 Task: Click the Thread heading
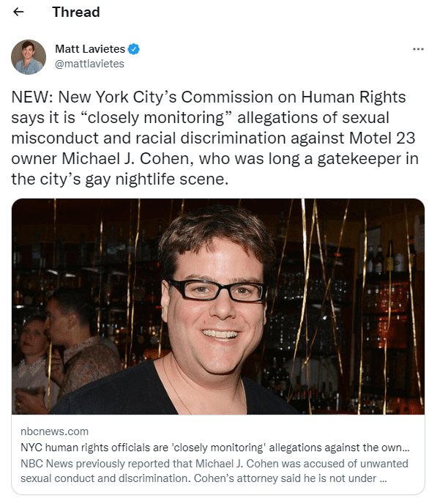[x=76, y=12]
